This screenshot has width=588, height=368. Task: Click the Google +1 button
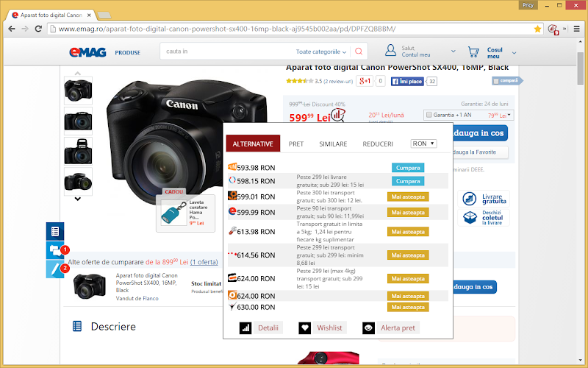pyautogui.click(x=365, y=81)
